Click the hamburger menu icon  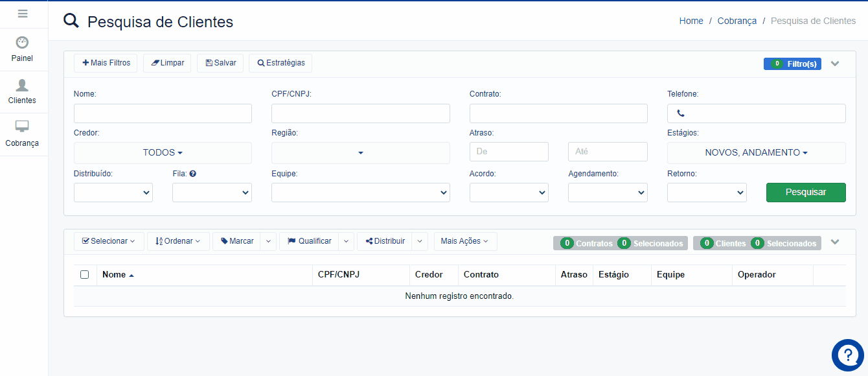[23, 14]
